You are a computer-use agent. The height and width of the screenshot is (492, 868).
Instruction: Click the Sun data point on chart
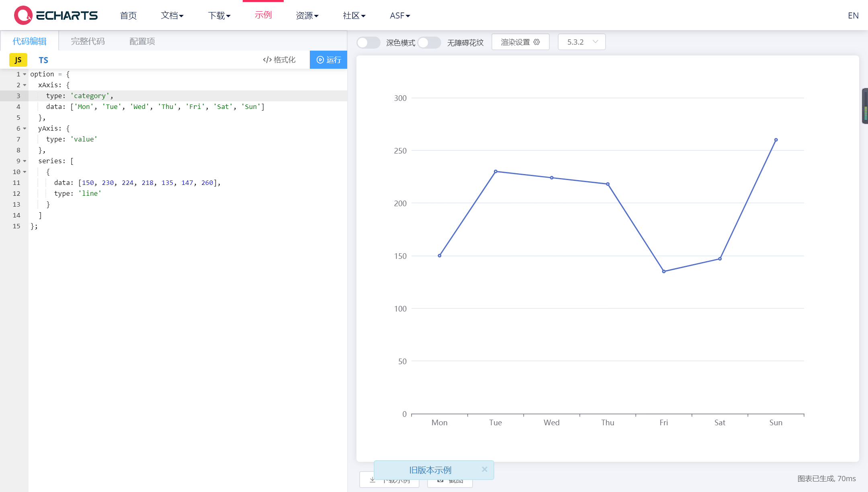776,140
